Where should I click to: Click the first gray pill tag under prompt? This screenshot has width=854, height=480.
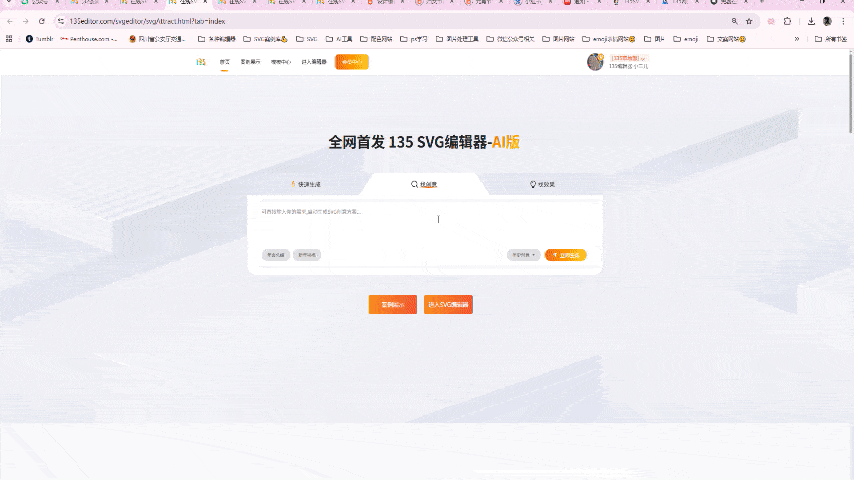click(276, 255)
